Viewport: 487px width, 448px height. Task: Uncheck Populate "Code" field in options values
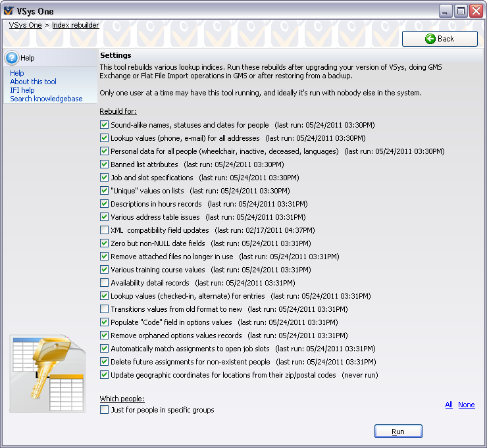click(104, 322)
